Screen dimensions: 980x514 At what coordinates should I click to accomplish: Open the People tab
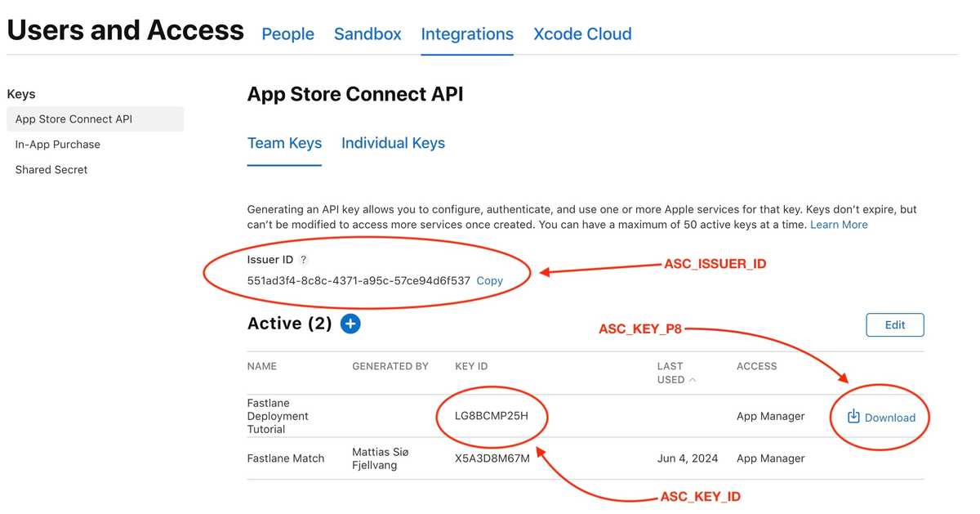(287, 34)
